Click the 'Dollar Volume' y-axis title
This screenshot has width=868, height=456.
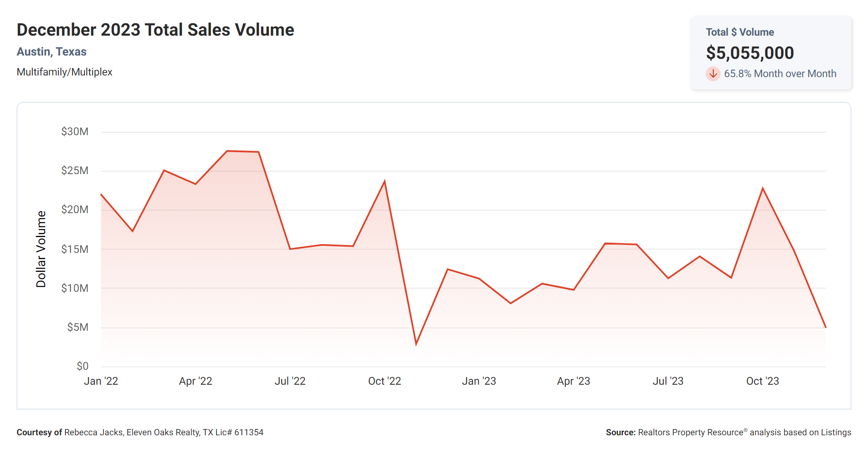41,249
